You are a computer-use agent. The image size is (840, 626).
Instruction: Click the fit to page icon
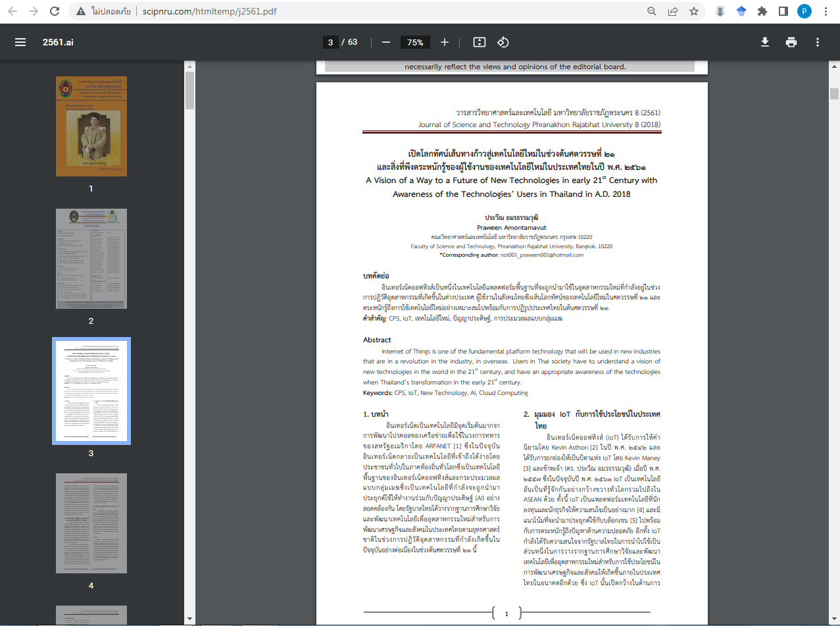480,42
